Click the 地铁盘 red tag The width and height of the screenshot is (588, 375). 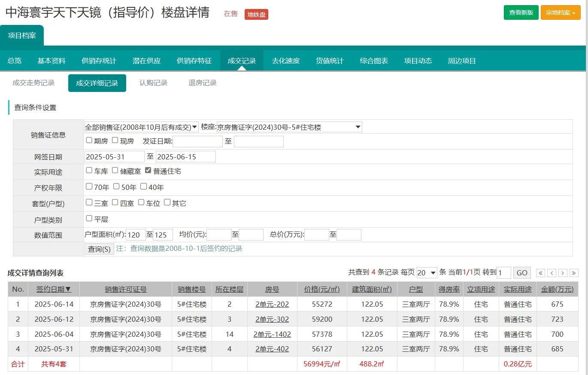(256, 15)
